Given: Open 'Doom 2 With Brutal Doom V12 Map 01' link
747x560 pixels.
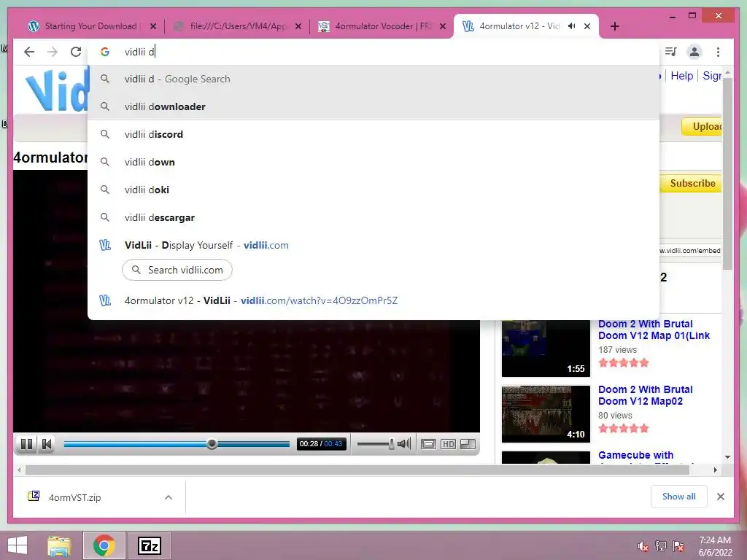Looking at the screenshot, I should point(654,330).
